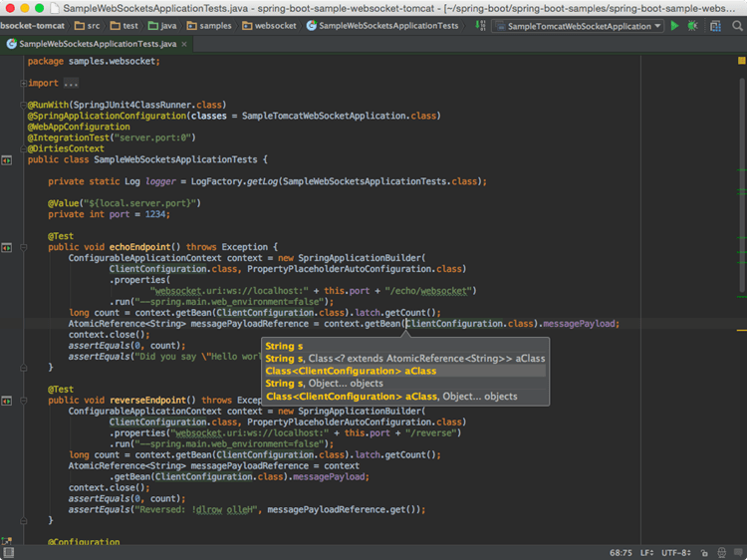
Task: Collapse the reverseEndpoint method body
Action: (x=23, y=401)
